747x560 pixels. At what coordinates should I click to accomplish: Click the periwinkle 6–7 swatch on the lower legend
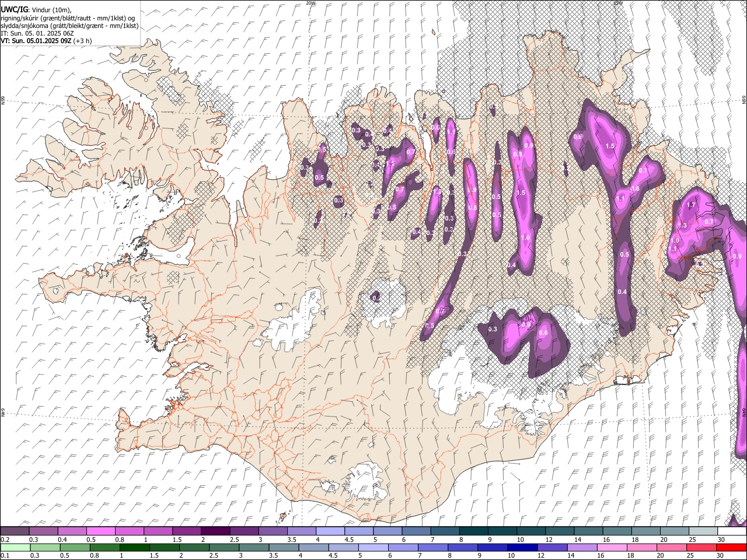[403, 547]
